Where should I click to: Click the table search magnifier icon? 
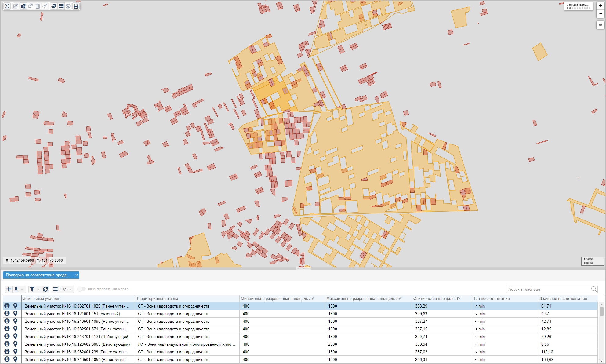594,289
